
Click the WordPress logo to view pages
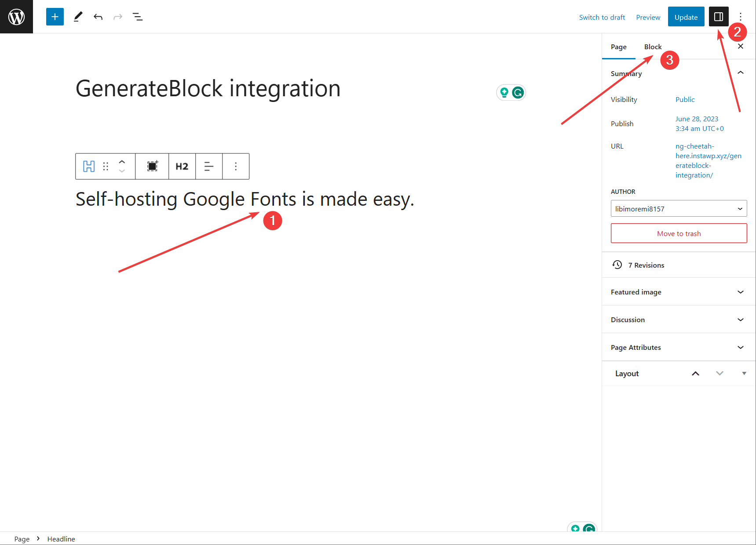pyautogui.click(x=16, y=17)
